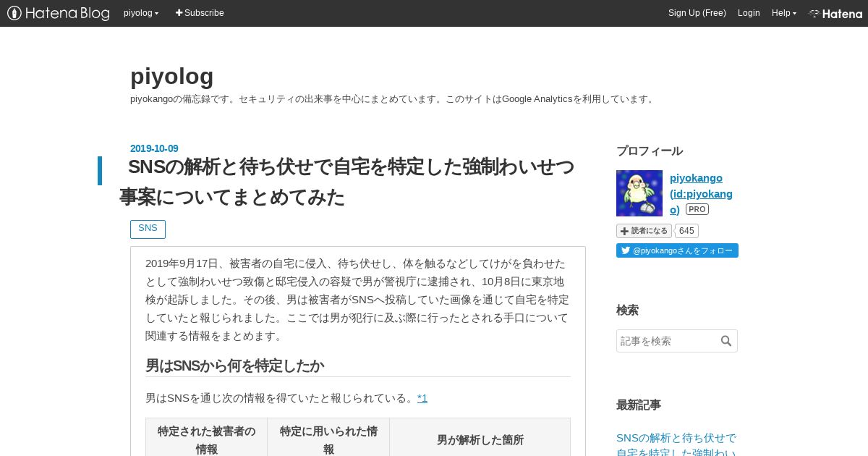Open Sign Up (Free) link
Screen dimensions: 868x456
(697, 13)
